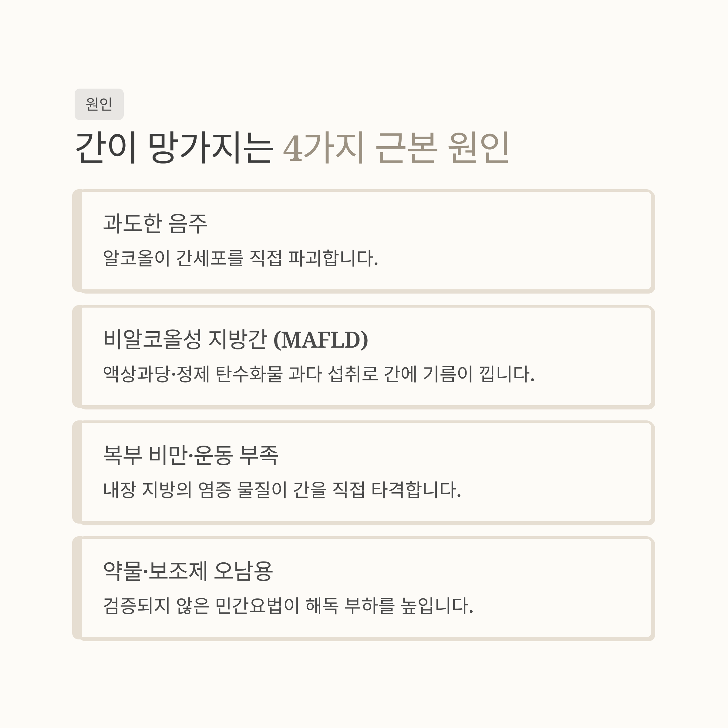Click the 약물·보조제 오남용 heading
This screenshot has height=728, width=728.
188,571
